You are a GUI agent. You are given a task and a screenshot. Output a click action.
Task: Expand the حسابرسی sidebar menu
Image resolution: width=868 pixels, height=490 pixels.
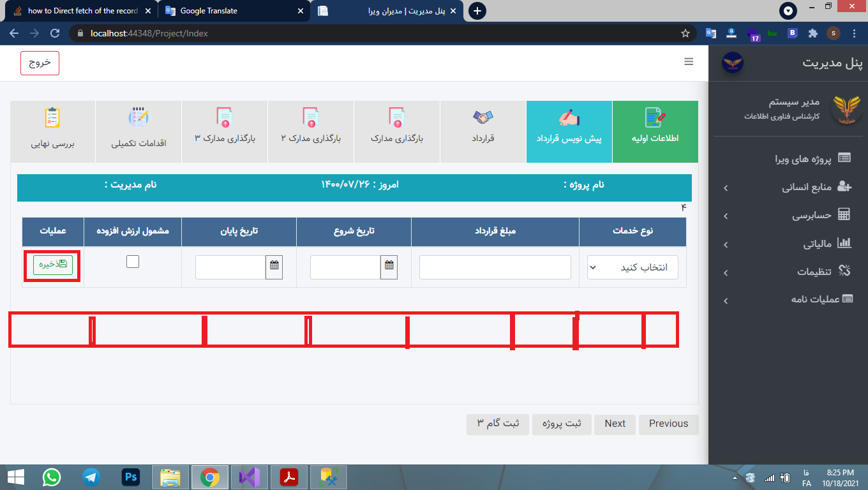pos(726,217)
